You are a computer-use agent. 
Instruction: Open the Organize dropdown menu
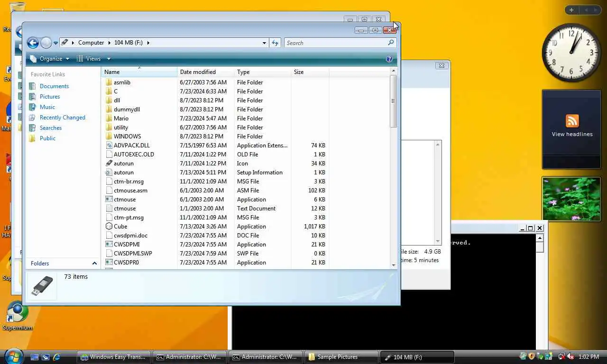[50, 59]
